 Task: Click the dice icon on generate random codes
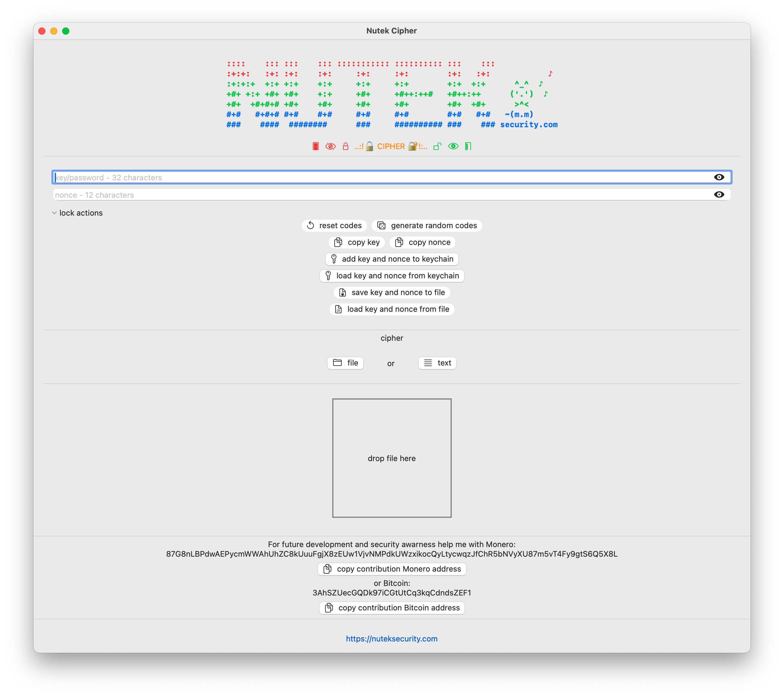tap(382, 226)
